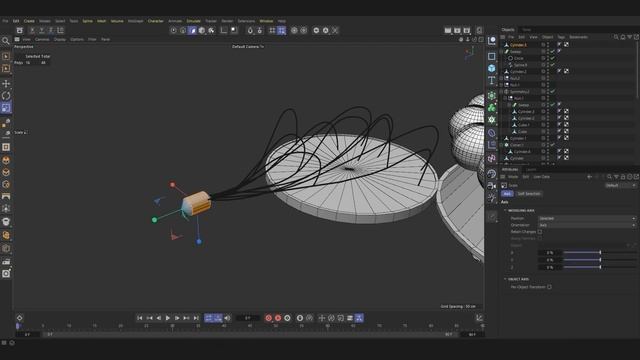
Task: Lock the X axis icon in toolbar
Action: pyautogui.click(x=32, y=30)
